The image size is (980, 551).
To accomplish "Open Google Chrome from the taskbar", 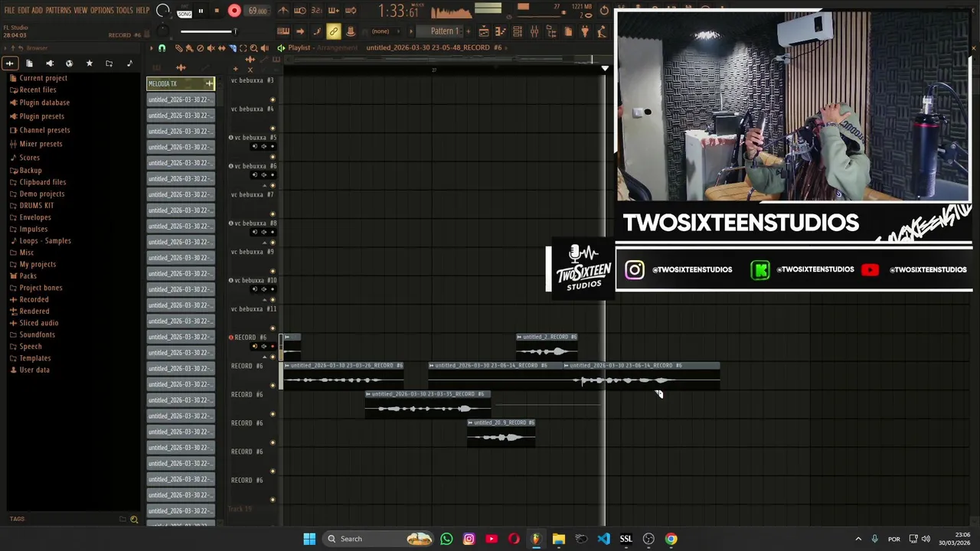I will [671, 539].
